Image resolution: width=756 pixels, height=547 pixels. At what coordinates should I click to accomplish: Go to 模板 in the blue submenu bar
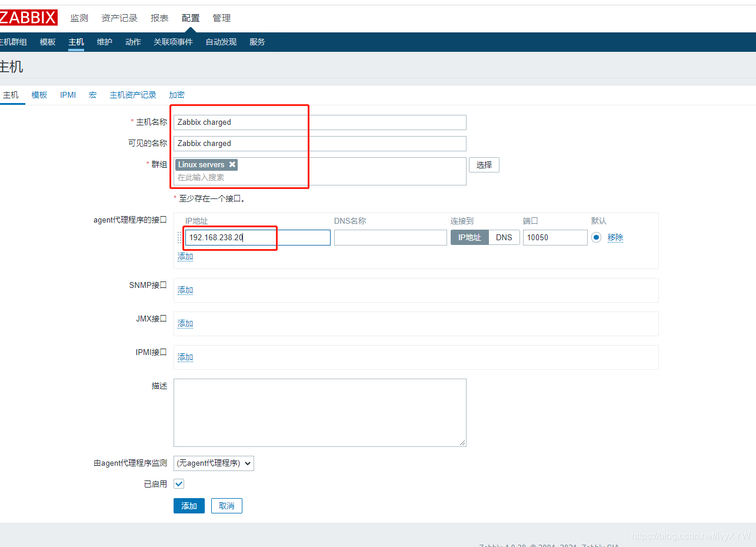pyautogui.click(x=48, y=42)
